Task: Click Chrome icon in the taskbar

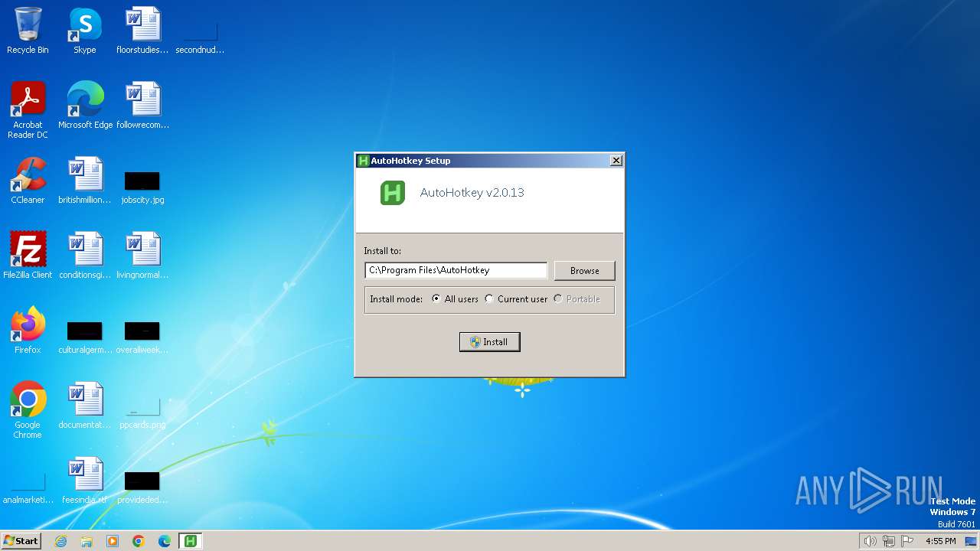Action: (139, 541)
